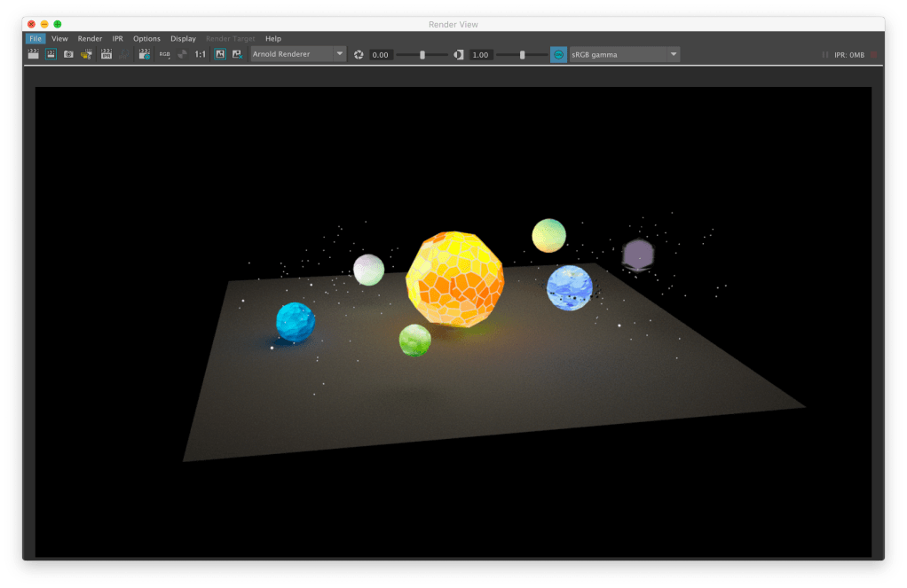Click the Redo Previous Render icon
The width and height of the screenshot is (907, 588).
coord(34,55)
